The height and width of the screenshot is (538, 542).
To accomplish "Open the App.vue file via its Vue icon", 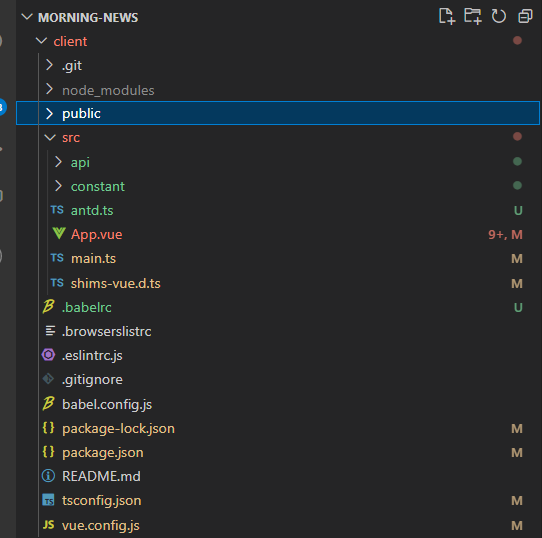I will 59,234.
